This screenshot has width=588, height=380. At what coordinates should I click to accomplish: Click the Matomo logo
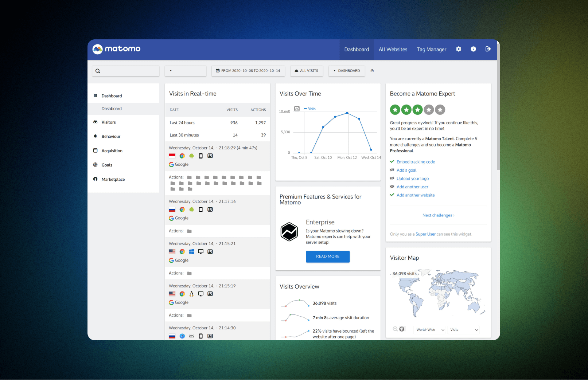tap(116, 49)
